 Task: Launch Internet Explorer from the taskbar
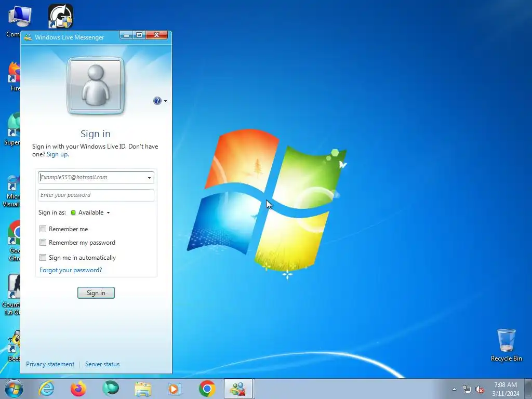pyautogui.click(x=46, y=389)
